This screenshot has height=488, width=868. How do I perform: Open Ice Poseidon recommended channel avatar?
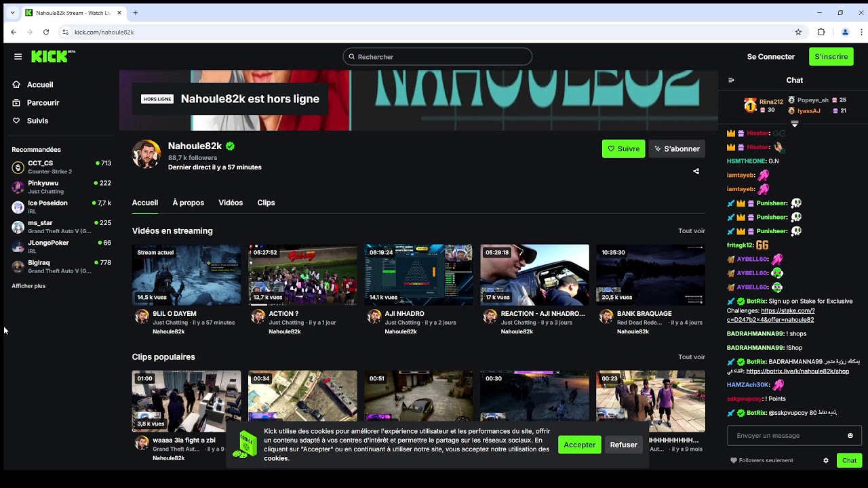pyautogui.click(x=18, y=207)
